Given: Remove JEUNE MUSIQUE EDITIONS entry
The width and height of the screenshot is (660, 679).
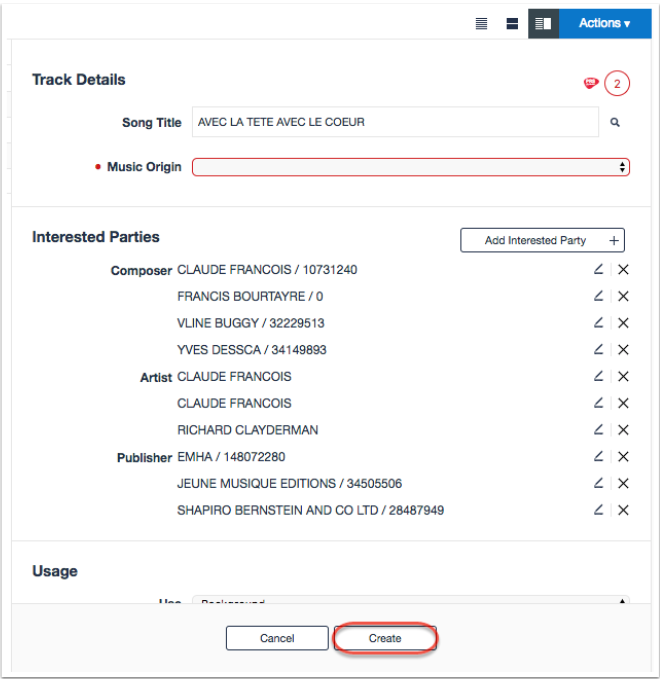Looking at the screenshot, I should pos(623,483).
